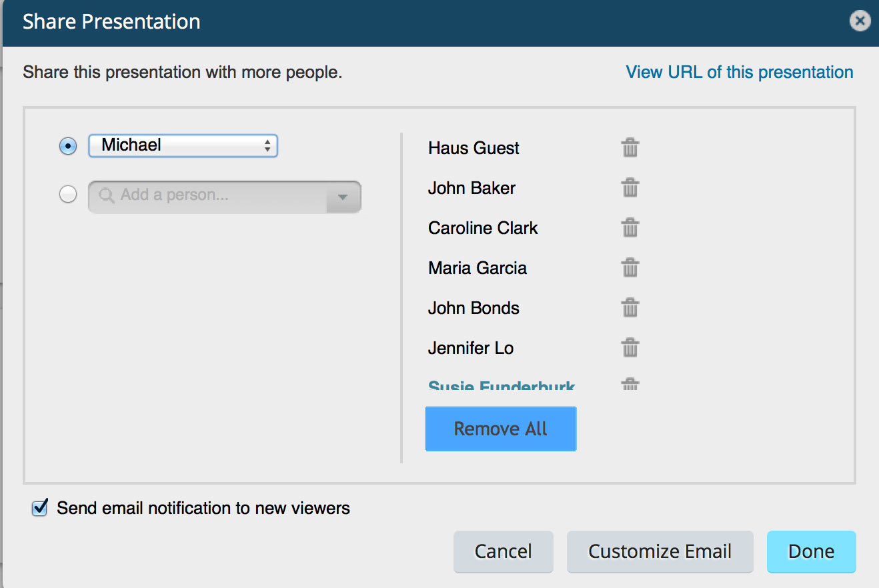The image size is (879, 588).
Task: Delete John Bonds from share list
Action: click(x=630, y=308)
